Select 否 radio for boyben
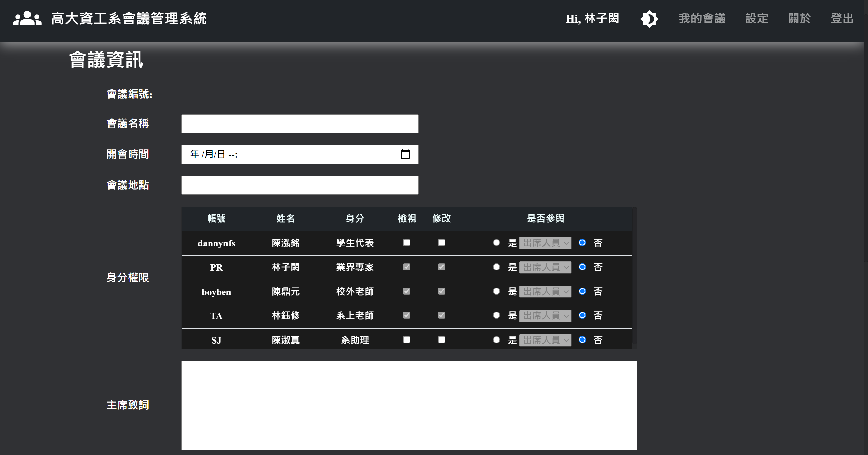The image size is (868, 455). (582, 291)
